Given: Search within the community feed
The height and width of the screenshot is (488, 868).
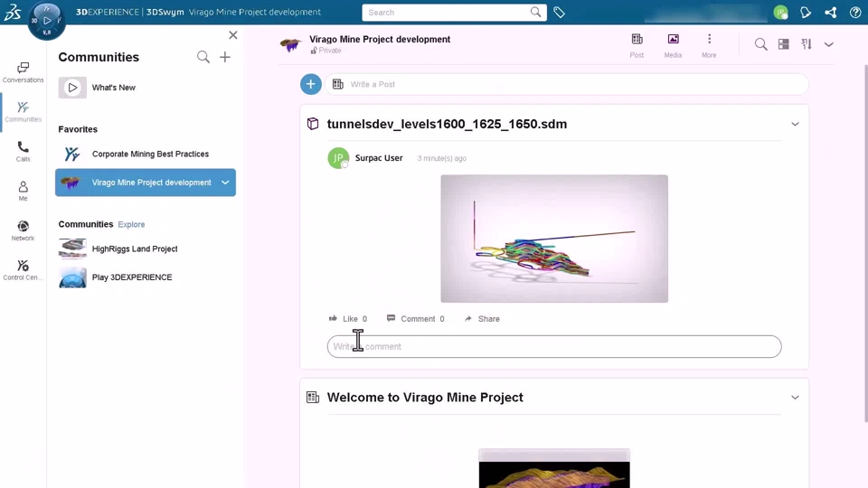Looking at the screenshot, I should pyautogui.click(x=760, y=44).
